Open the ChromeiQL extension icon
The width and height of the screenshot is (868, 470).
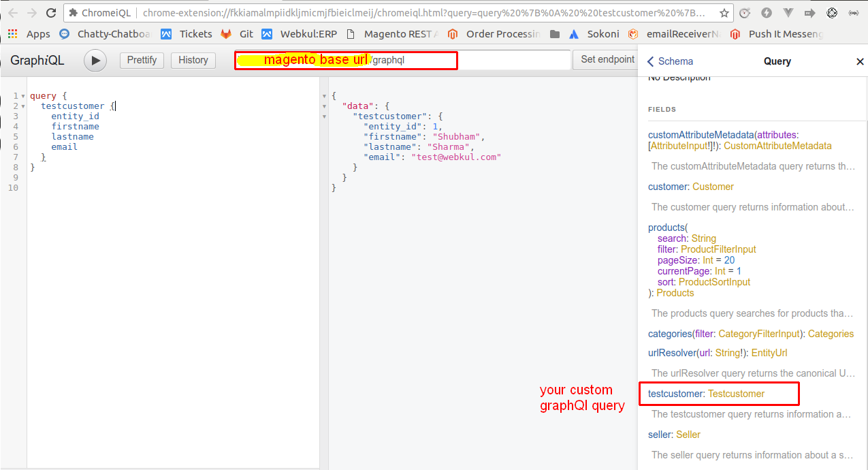(x=854, y=13)
